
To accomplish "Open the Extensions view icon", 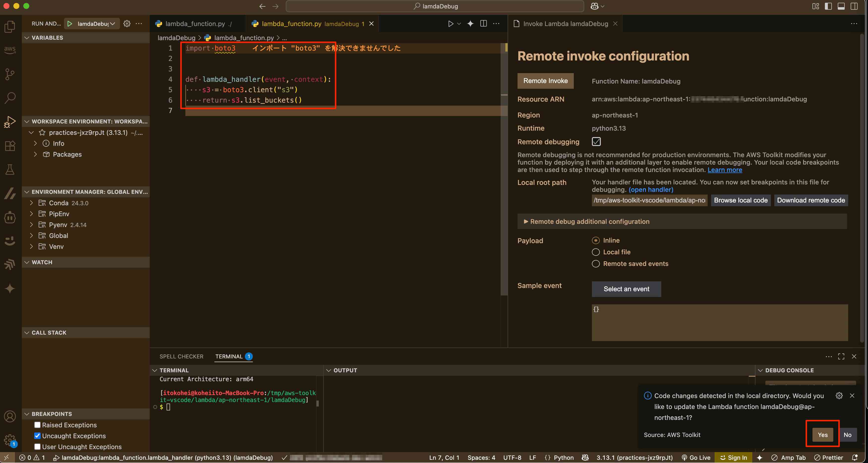I will (10, 146).
